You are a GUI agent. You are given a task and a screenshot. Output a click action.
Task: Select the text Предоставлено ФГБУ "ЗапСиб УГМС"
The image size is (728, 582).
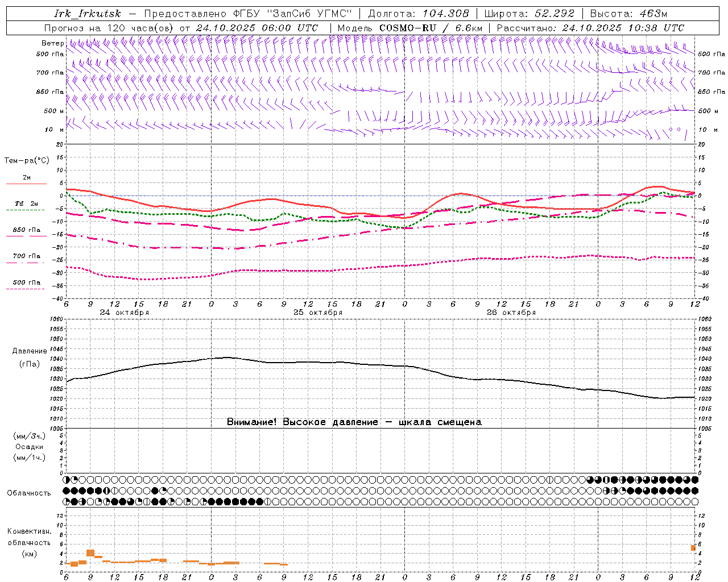[248, 14]
